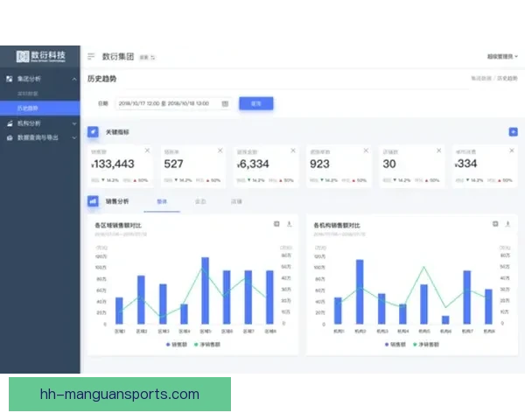
Task: Click the 数据查询与导出 sidebar icon
Action: [10, 137]
